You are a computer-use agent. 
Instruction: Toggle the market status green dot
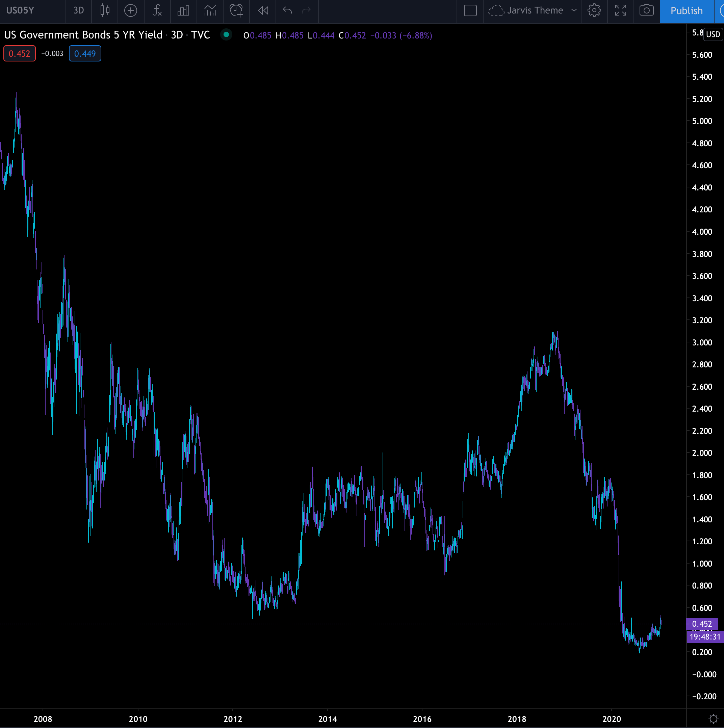click(226, 35)
